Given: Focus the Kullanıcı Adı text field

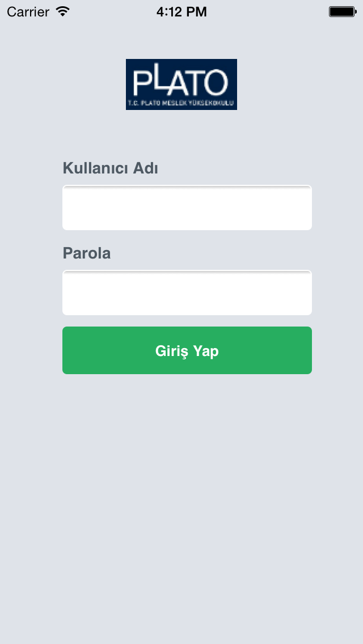Looking at the screenshot, I should (x=187, y=207).
